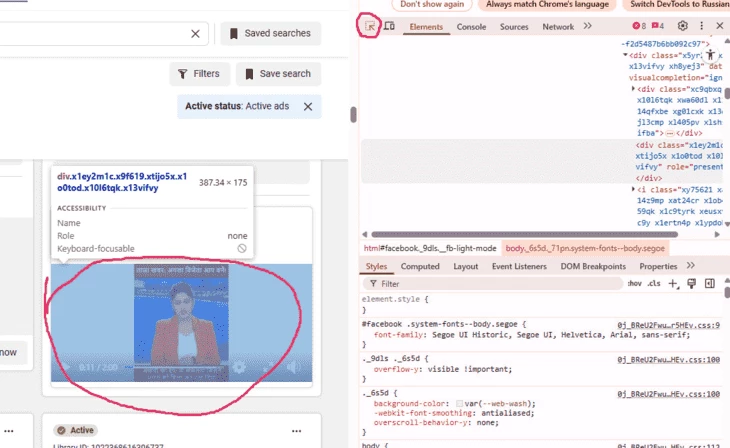Open the Event Listeners tab

[519, 266]
